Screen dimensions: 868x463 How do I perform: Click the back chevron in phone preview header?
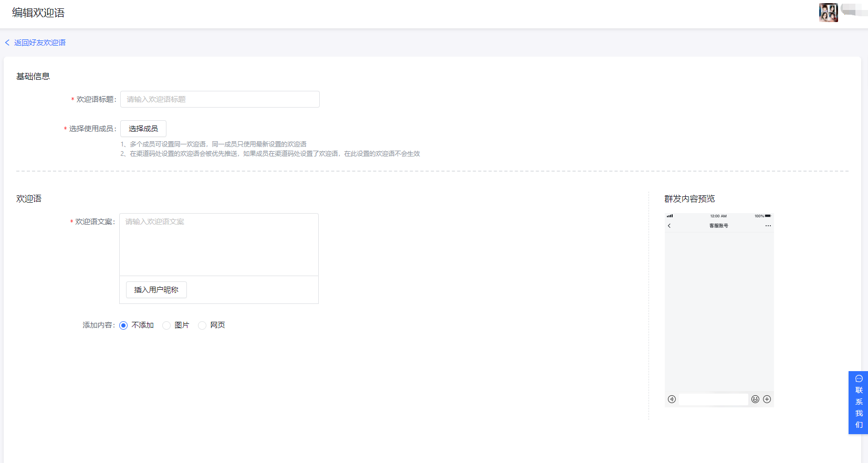point(669,226)
